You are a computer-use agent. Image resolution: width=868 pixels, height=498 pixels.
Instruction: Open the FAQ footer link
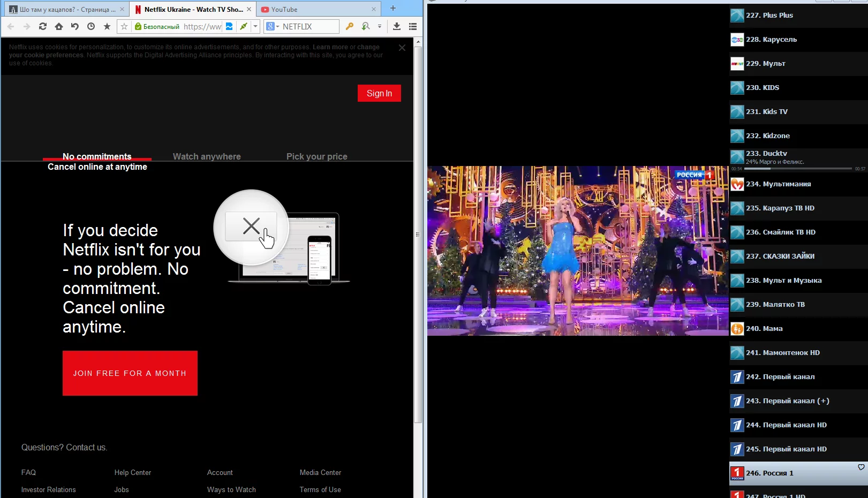[x=28, y=472]
